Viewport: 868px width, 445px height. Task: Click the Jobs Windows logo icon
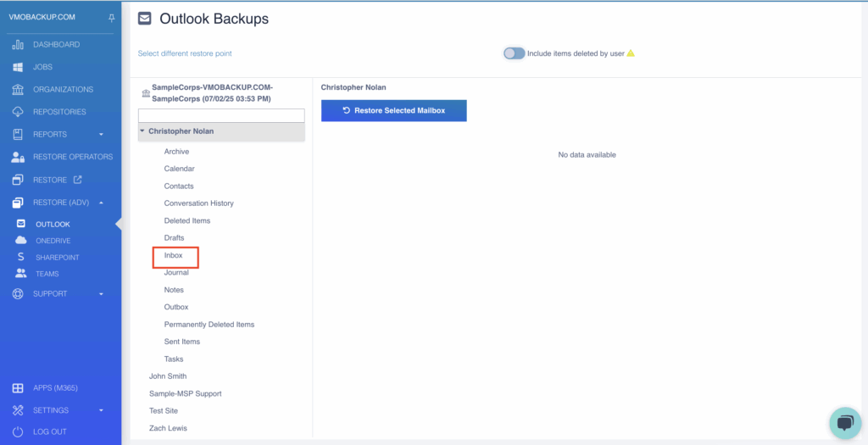18,67
